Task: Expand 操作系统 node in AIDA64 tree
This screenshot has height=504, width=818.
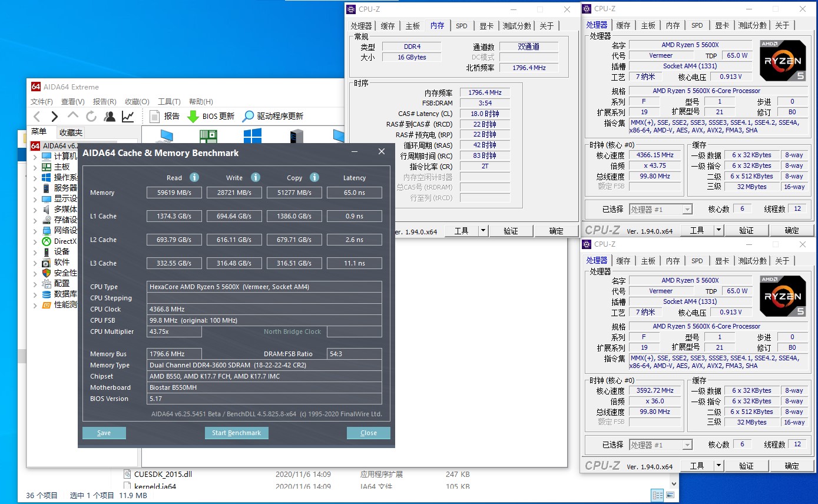Action: [x=35, y=177]
